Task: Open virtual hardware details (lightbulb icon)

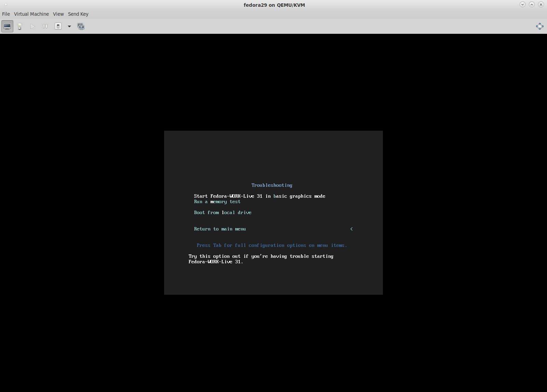Action: (x=20, y=26)
